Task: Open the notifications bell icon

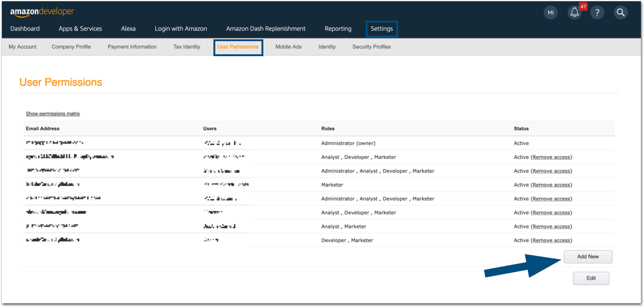Action: [575, 12]
